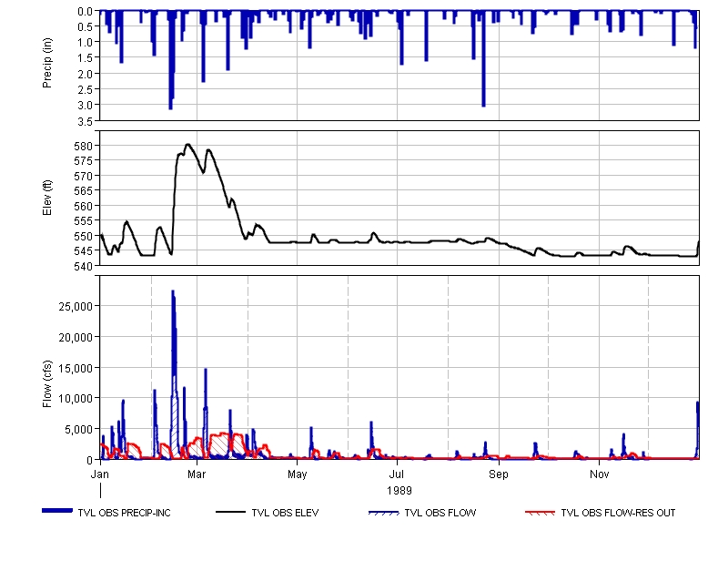Click the '25,000' flow axis tick label
The height and width of the screenshot is (571, 728).
click(x=76, y=306)
